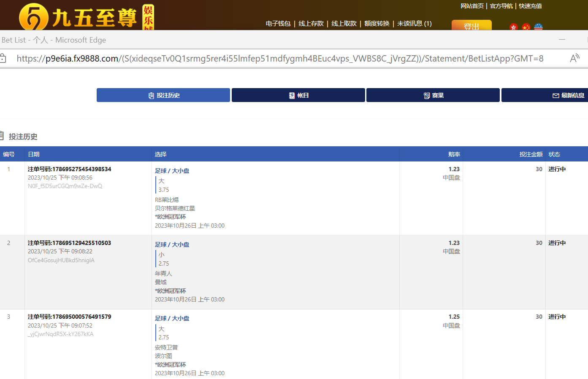Click team name 曼城

161,282
